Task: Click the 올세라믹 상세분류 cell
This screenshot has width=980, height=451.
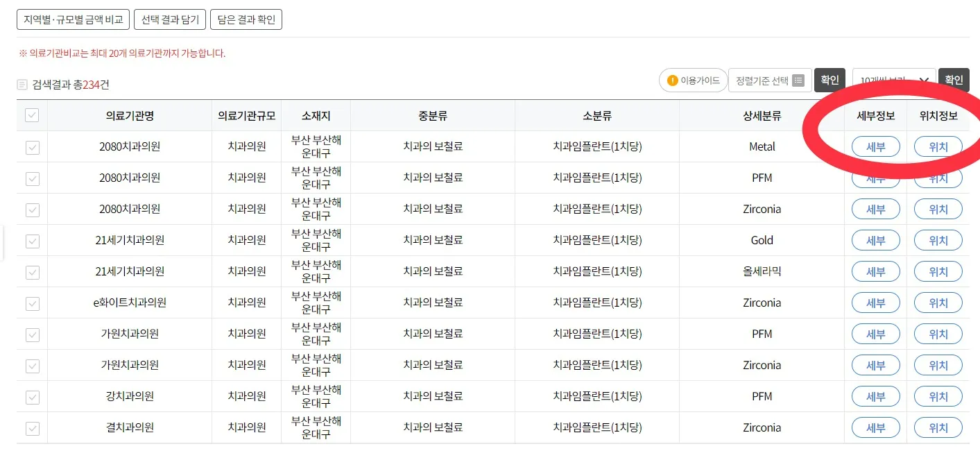Action: [x=762, y=271]
